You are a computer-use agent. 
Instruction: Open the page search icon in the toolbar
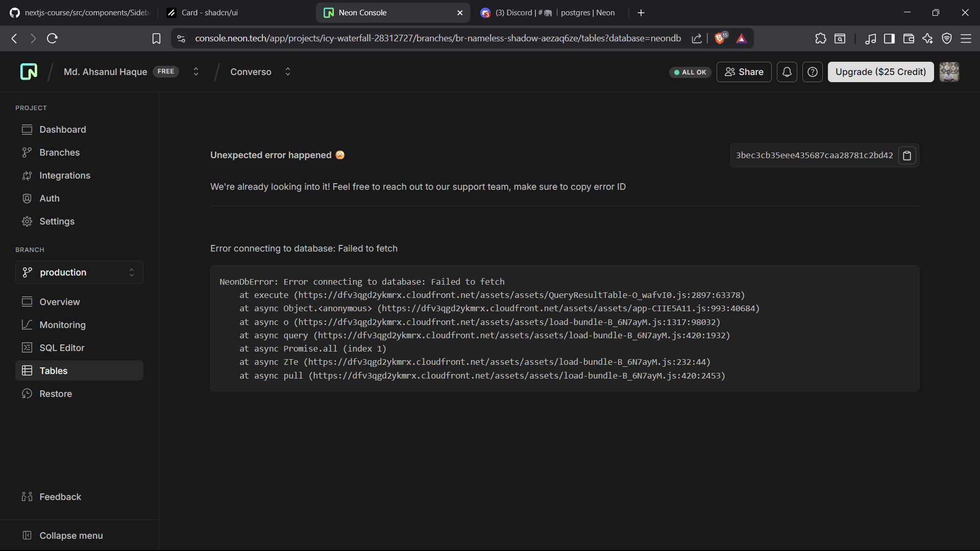[x=840, y=38]
